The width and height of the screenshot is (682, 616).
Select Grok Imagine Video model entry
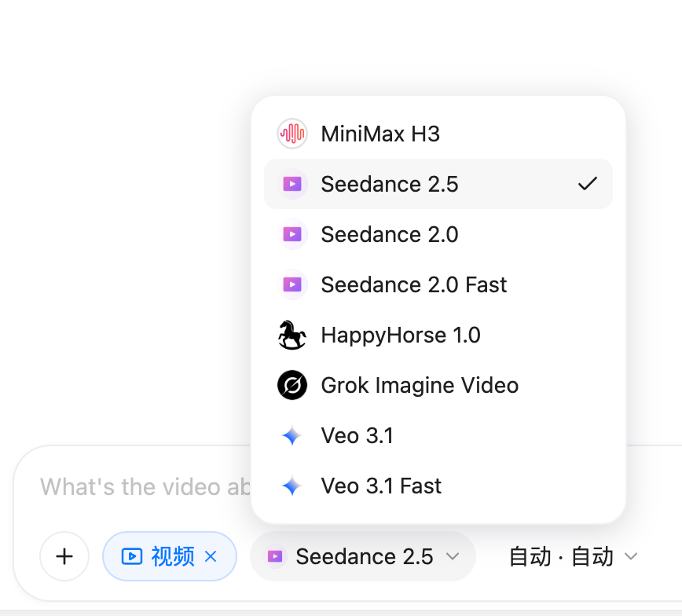[x=438, y=385]
